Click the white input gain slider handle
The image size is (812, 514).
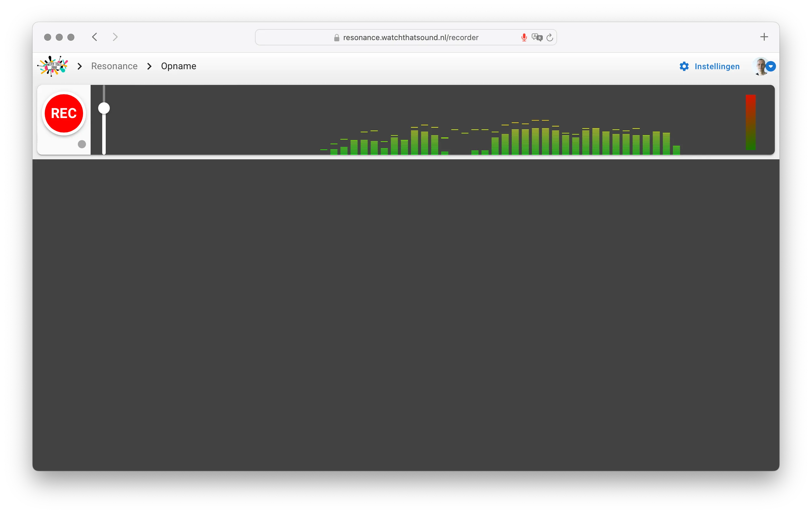coord(104,108)
